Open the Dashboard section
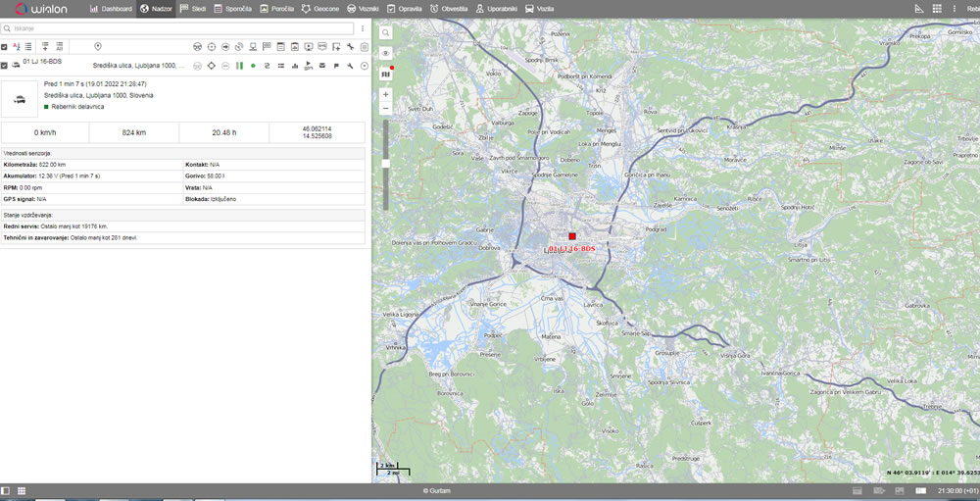 pyautogui.click(x=111, y=9)
